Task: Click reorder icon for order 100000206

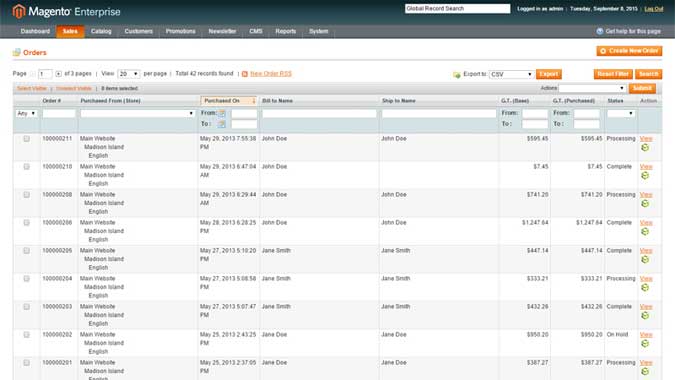Action: (645, 232)
